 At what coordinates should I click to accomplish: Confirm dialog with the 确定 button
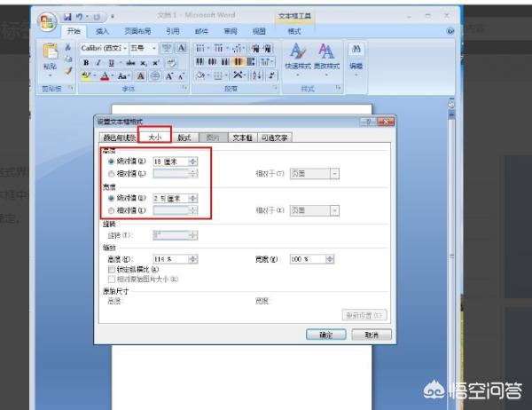[326, 335]
